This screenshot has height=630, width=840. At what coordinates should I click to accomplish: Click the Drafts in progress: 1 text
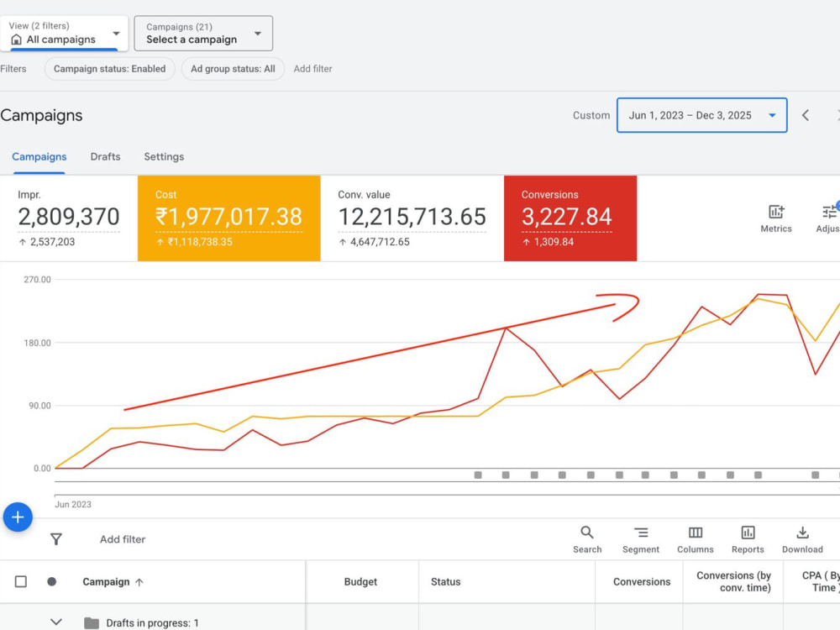[x=152, y=623]
